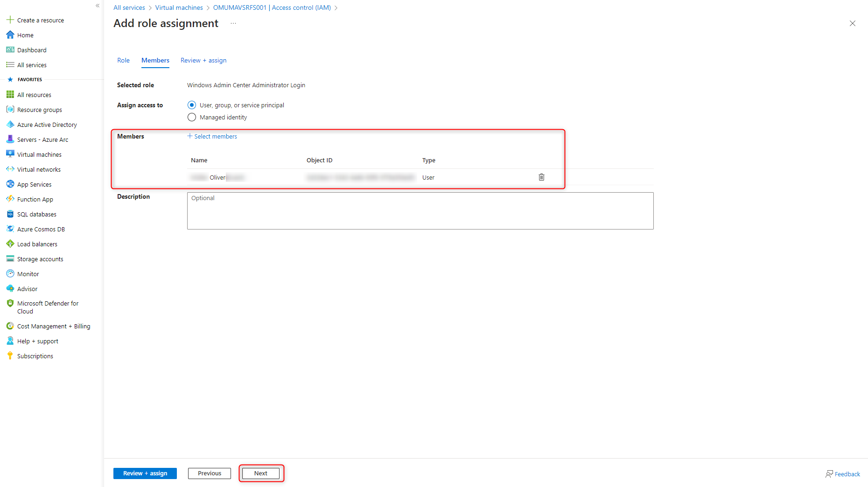Screen dimensions: 868x487
Task: Click All services in the breadcrumb
Action: click(x=129, y=7)
